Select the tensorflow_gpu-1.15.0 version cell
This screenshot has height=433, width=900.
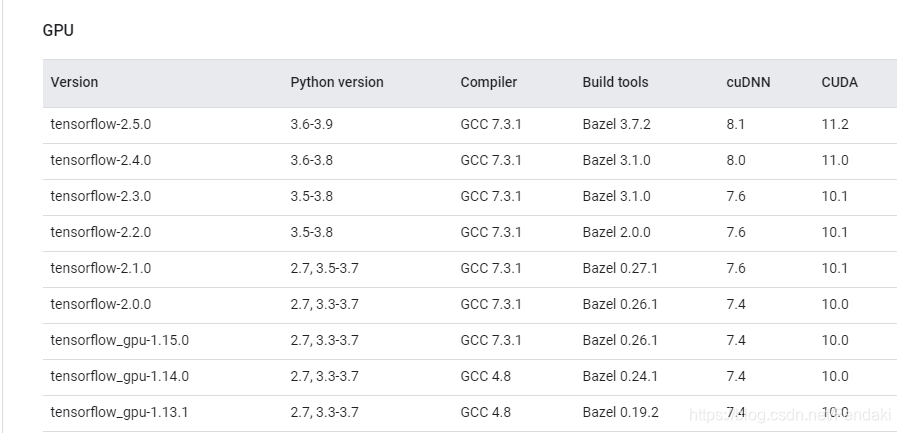pos(119,340)
